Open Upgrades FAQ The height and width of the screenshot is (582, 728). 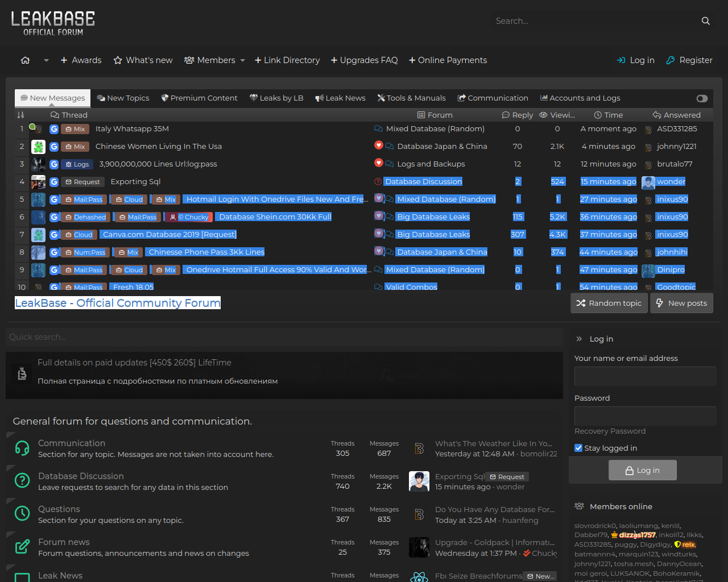click(x=364, y=60)
